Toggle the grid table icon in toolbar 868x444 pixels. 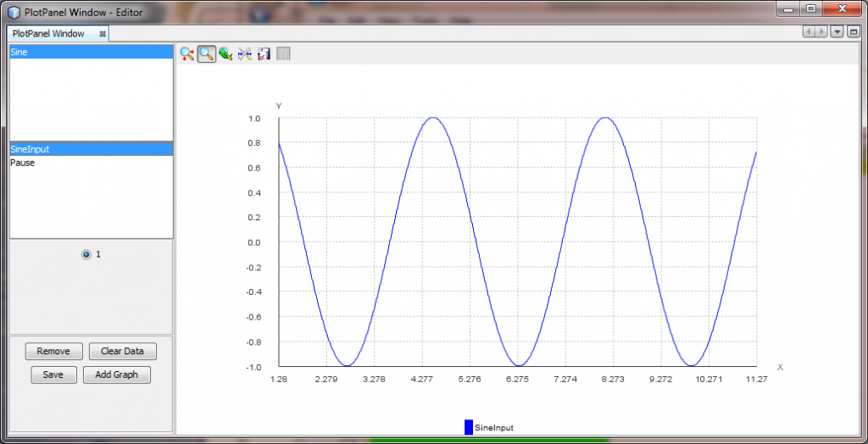283,54
